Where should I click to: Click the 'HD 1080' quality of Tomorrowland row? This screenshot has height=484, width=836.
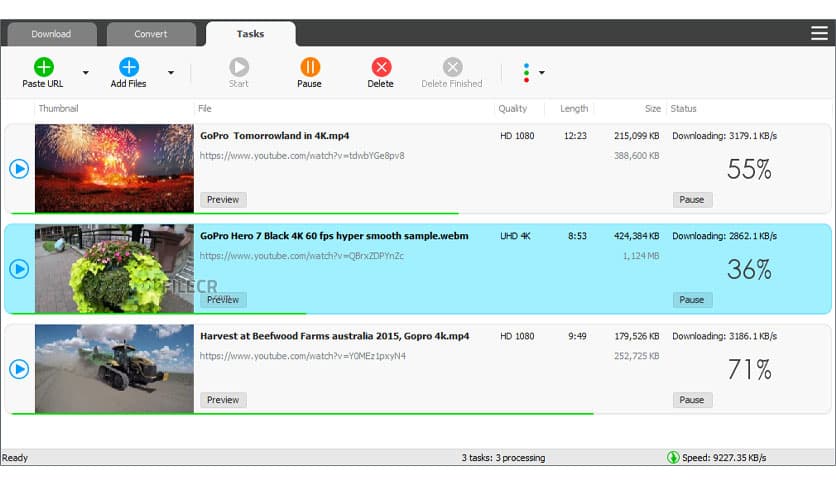pos(517,136)
